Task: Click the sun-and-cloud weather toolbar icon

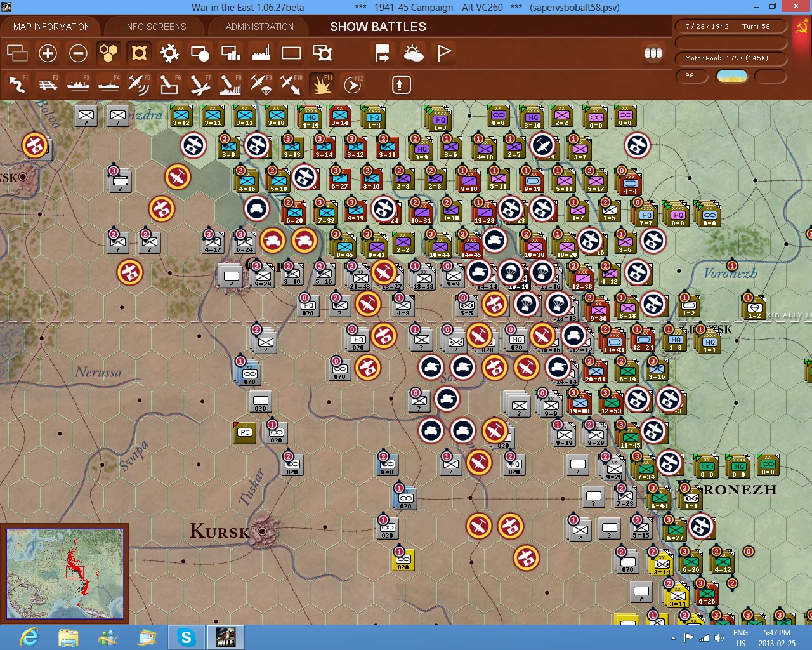Action: pos(413,53)
